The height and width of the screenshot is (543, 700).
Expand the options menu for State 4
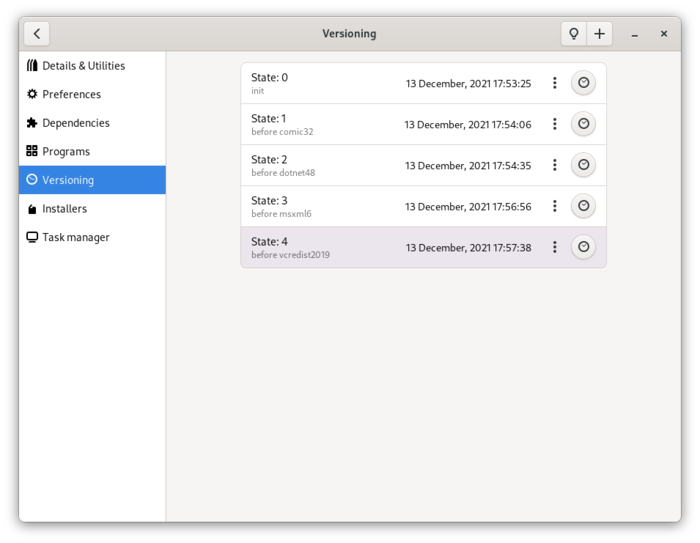pos(555,247)
